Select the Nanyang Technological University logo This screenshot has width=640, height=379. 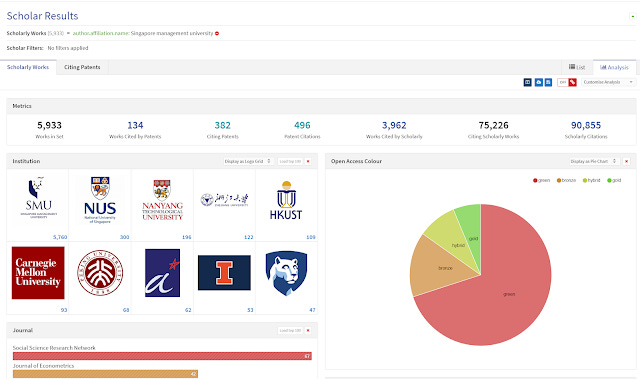point(162,200)
